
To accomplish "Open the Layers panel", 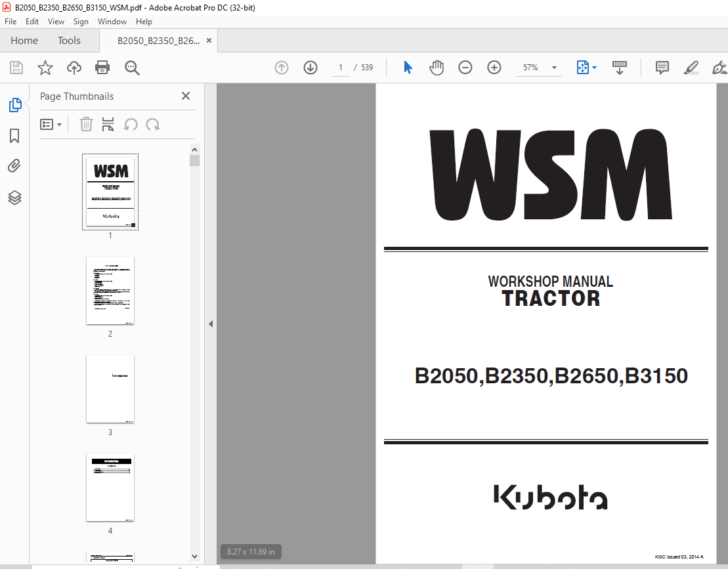I will [x=14, y=198].
